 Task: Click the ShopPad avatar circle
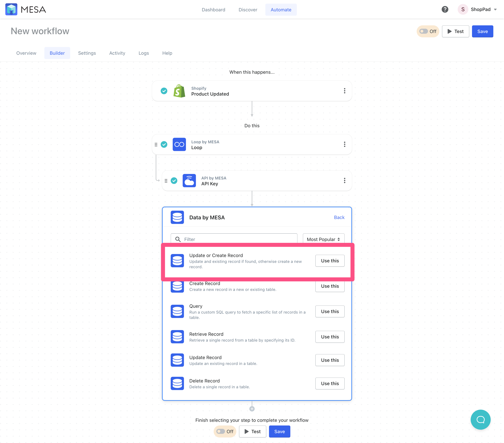(x=463, y=9)
